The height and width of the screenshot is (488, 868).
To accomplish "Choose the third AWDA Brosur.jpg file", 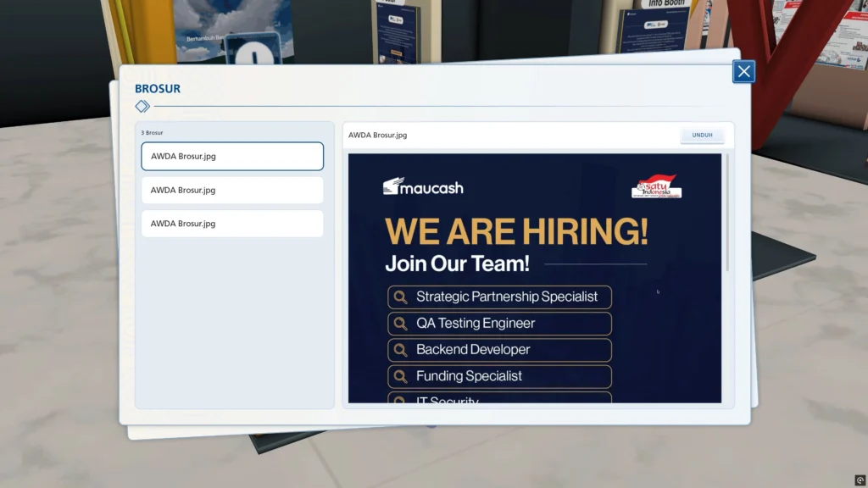I will pos(232,224).
